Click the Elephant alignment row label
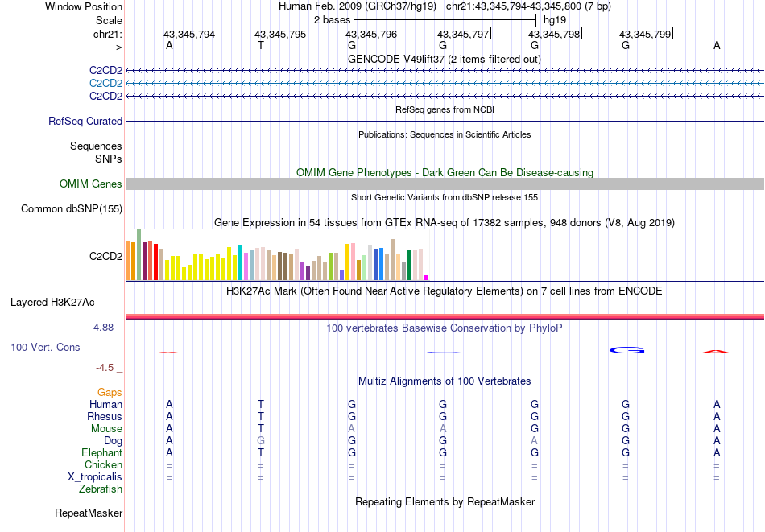Viewport: 765px width, 532px height. click(x=102, y=453)
